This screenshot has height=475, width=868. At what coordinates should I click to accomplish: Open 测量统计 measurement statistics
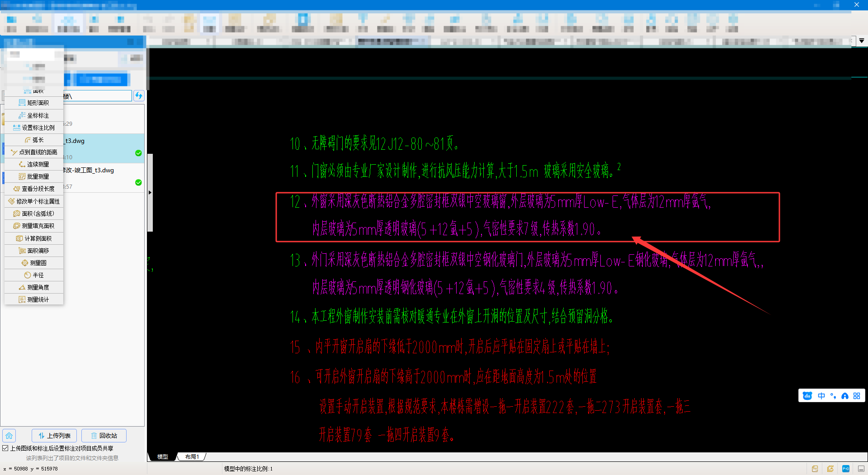coord(34,299)
